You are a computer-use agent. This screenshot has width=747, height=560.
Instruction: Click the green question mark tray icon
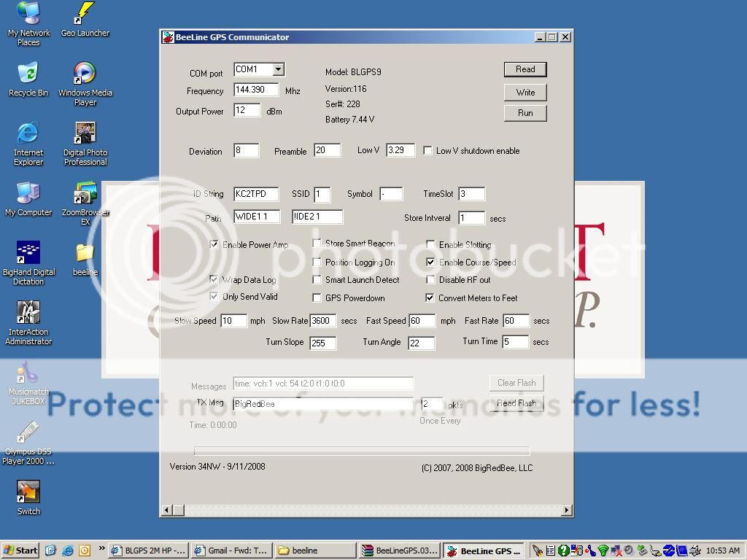point(563,551)
